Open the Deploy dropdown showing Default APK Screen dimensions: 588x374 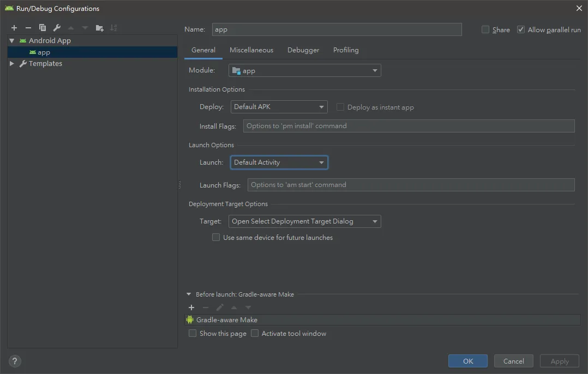click(279, 107)
